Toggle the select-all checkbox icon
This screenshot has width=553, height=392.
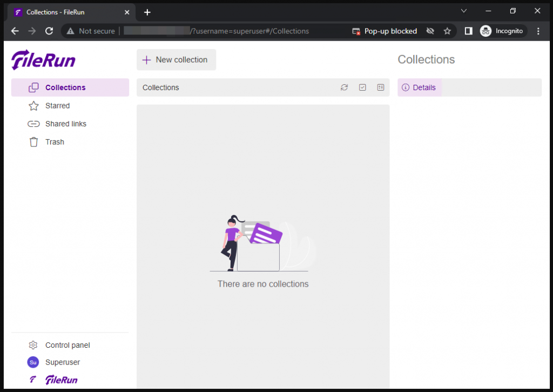pyautogui.click(x=362, y=87)
